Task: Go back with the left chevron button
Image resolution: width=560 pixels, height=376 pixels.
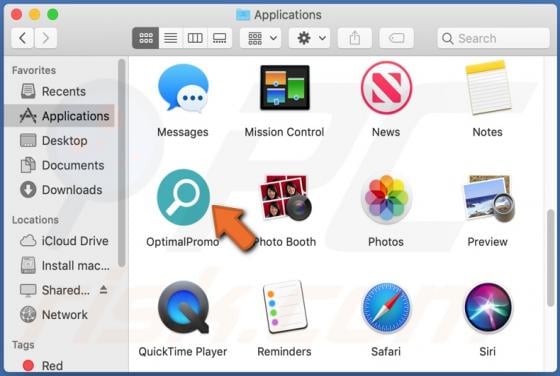Action: [x=22, y=38]
